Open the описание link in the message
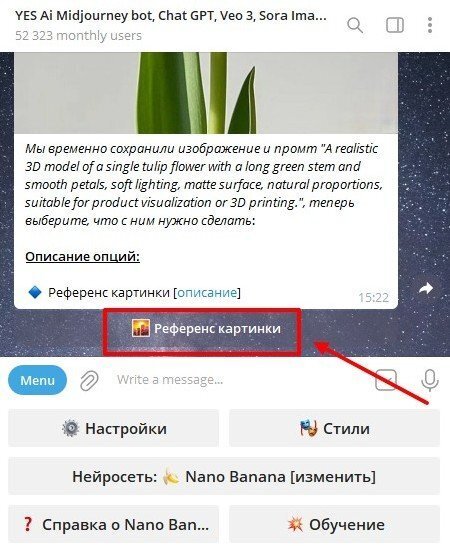The width and height of the screenshot is (450, 546). coord(207,292)
